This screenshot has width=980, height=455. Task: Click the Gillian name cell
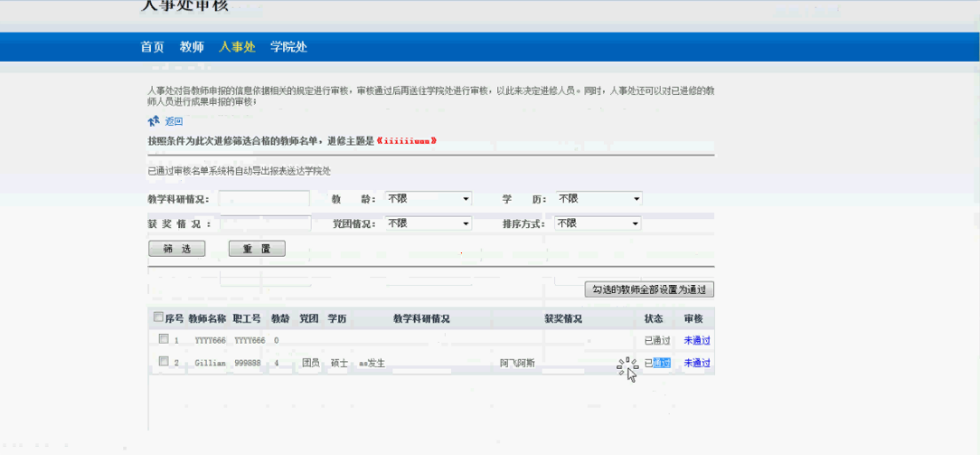[x=210, y=363]
